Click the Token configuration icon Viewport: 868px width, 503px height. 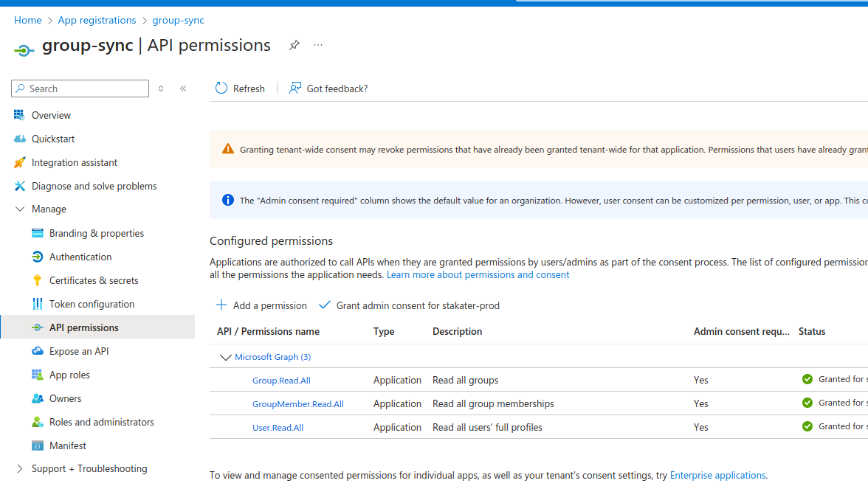(x=38, y=304)
